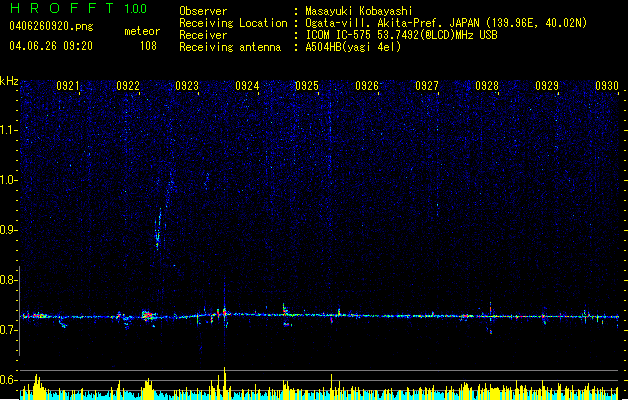Screen dimensions: 629x400
Task: Click time marker 0922
Action: point(128,86)
